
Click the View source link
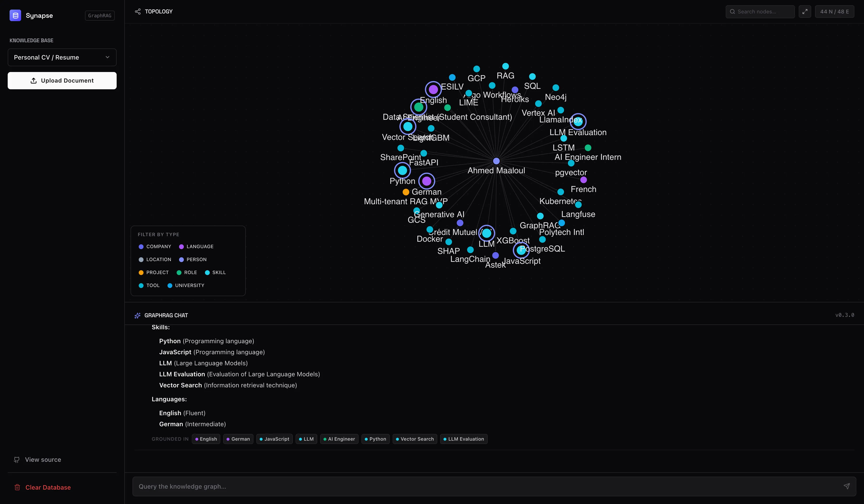[37, 459]
